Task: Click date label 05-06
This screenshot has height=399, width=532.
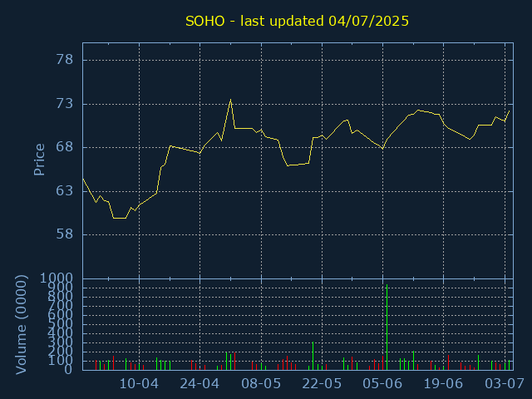Action: tap(382, 384)
